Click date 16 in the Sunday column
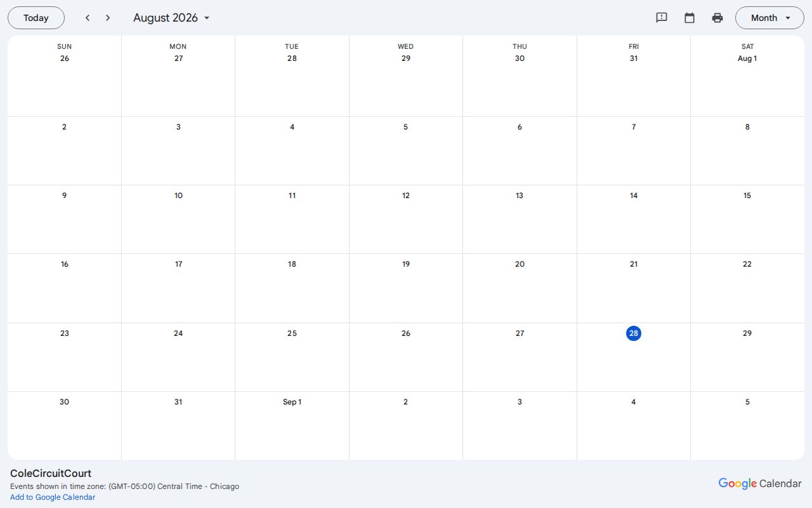The width and height of the screenshot is (812, 508). pos(65,264)
